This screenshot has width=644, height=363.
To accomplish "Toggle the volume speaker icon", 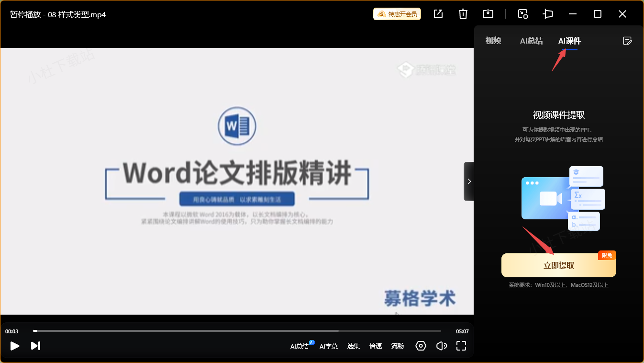I will [x=442, y=346].
